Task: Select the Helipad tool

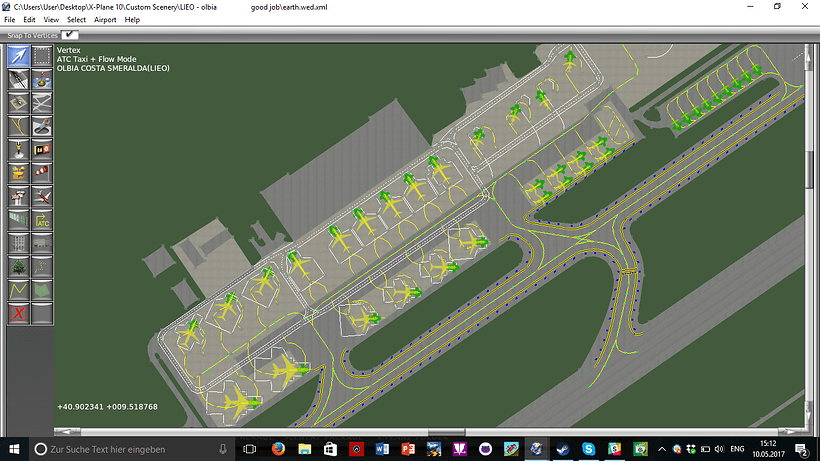Action: click(18, 102)
